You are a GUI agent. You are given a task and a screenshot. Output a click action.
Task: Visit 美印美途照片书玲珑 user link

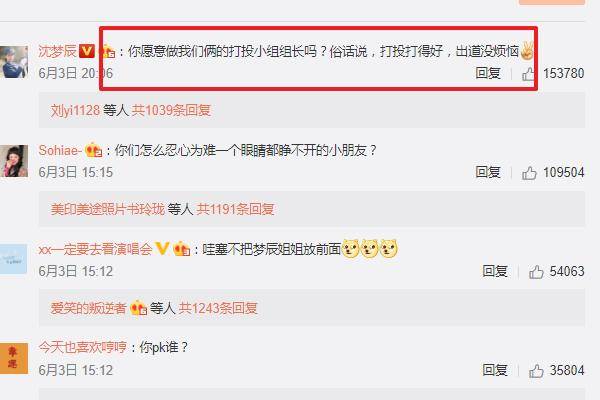tap(108, 209)
